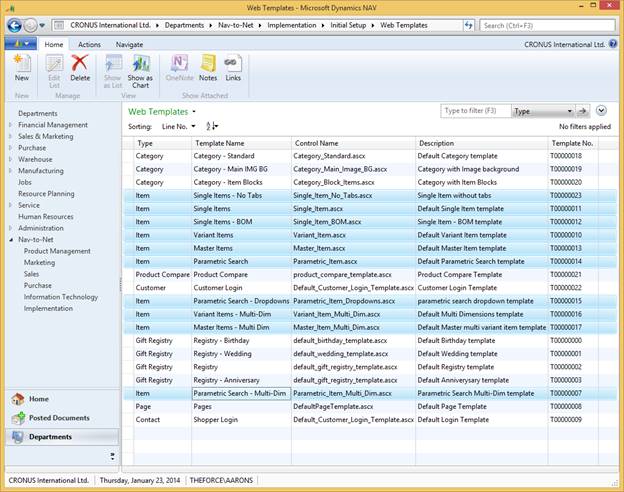Click 'DefaultPageTemplate.ascx' control name cell
This screenshot has height=492, width=624.
[x=353, y=406]
